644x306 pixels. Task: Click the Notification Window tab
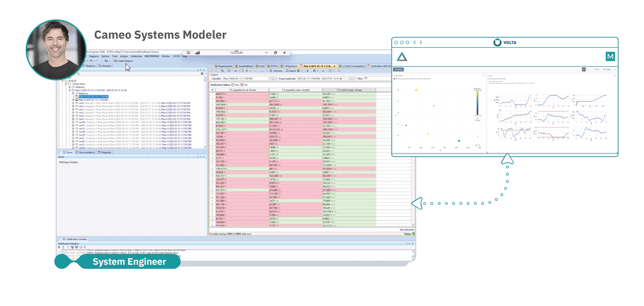click(x=75, y=239)
